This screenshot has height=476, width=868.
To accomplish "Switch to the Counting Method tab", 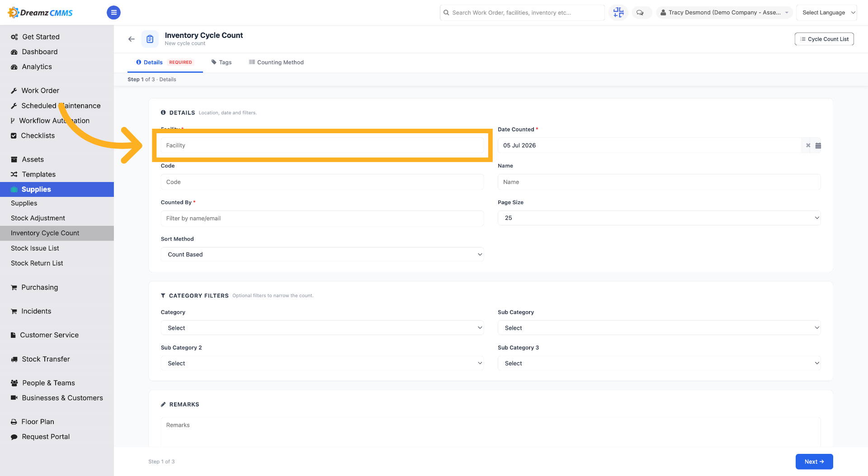I will click(x=276, y=62).
